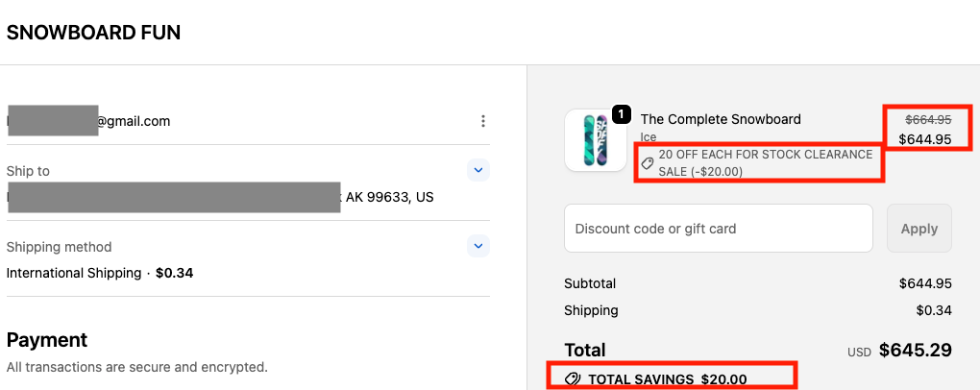
Task: Click the gmail.com email address text
Action: (x=134, y=121)
